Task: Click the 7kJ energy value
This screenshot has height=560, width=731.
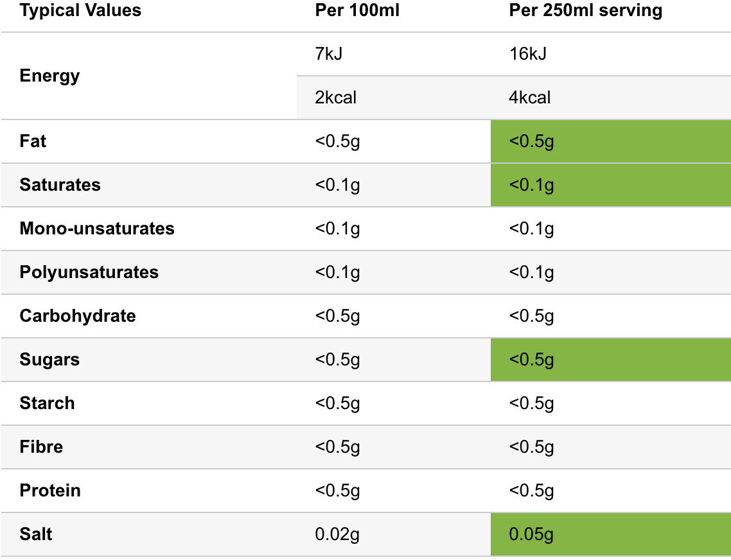Action: [329, 54]
